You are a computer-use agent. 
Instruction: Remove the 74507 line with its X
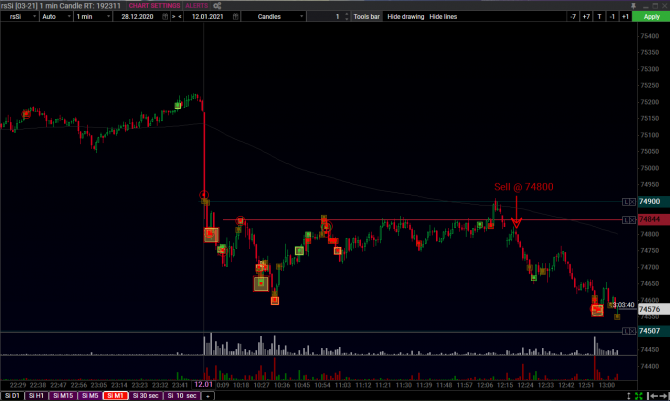(632, 331)
